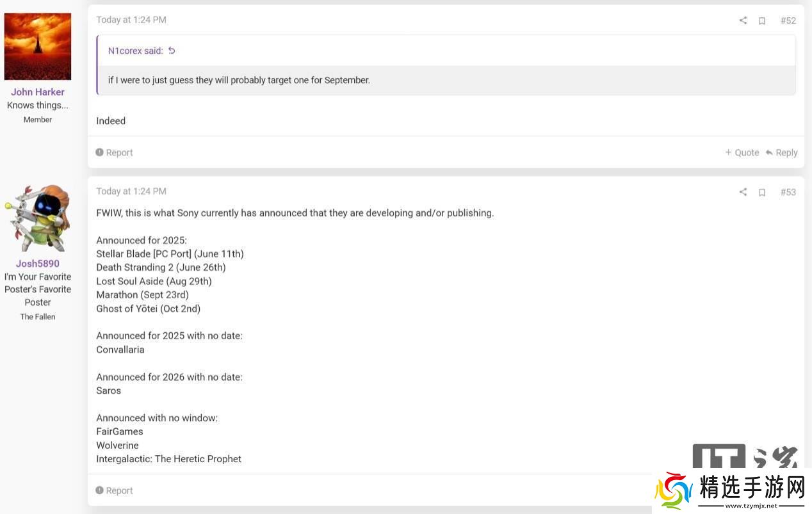Click the "N1corex said:" quote attribution
812x514 pixels.
point(135,51)
